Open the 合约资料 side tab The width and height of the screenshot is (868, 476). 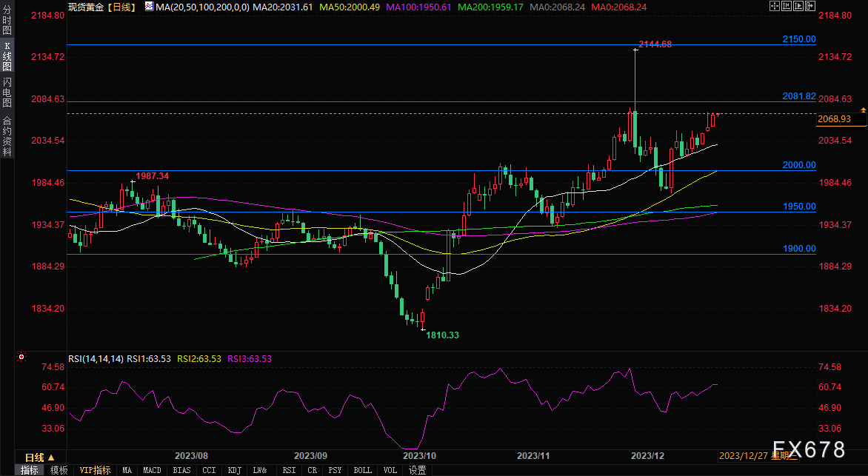tap(7, 136)
